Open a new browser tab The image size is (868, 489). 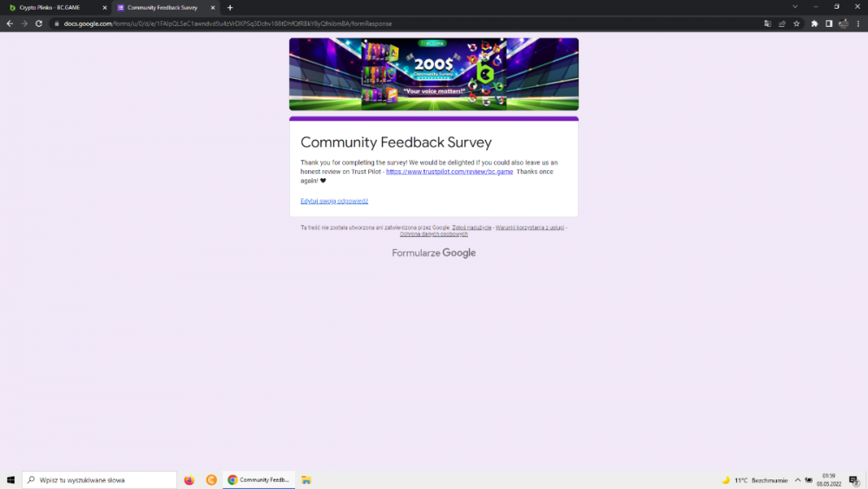click(x=230, y=7)
